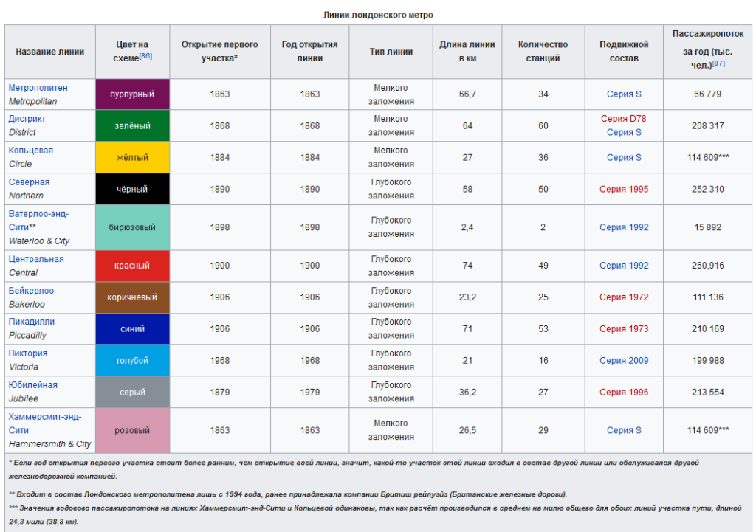The width and height of the screenshot is (756, 532).
Task: Click the Юбилейная line link
Action: click(x=32, y=385)
